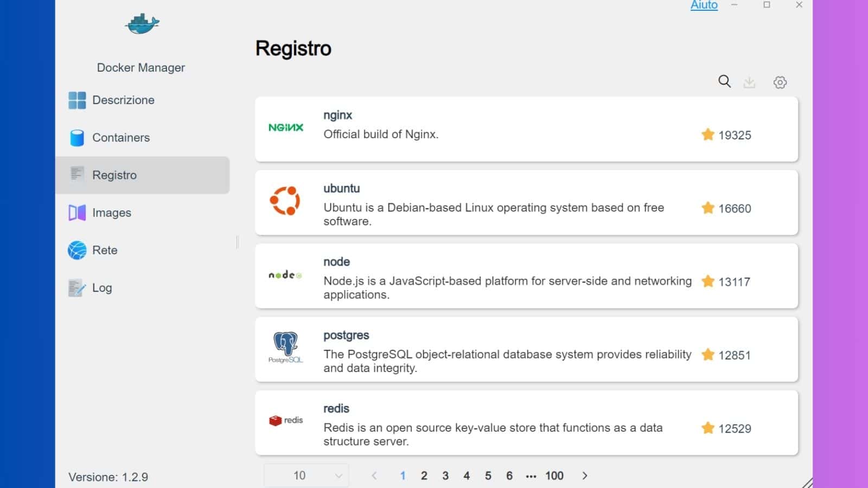Viewport: 868px width, 488px height.
Task: Select the node image name
Action: (x=337, y=262)
